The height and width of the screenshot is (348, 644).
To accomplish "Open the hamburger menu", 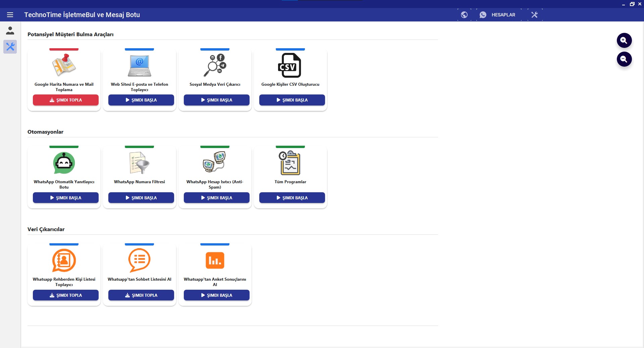I will pyautogui.click(x=10, y=15).
